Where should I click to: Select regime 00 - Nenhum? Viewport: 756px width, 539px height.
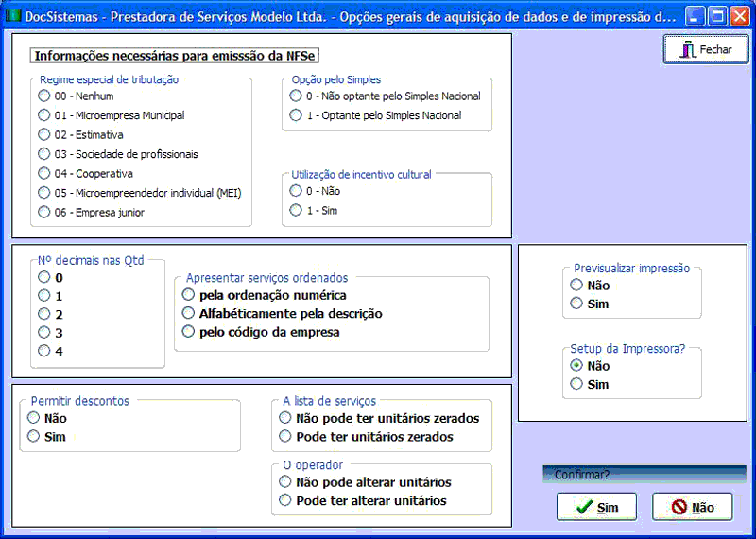click(43, 96)
